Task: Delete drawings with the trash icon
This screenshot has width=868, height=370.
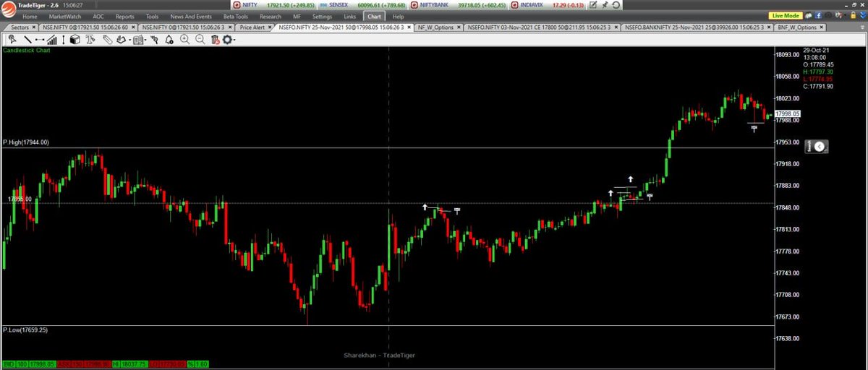Action: pos(216,40)
